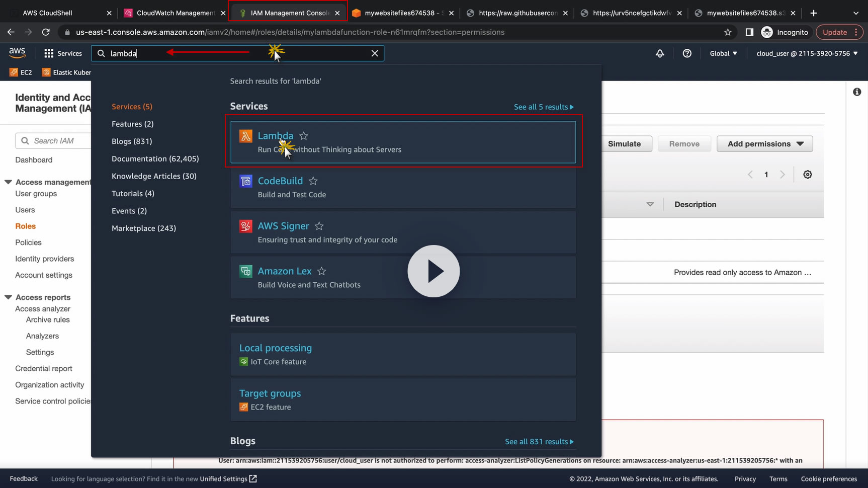
Task: Click the Lambda service icon
Action: click(x=246, y=136)
